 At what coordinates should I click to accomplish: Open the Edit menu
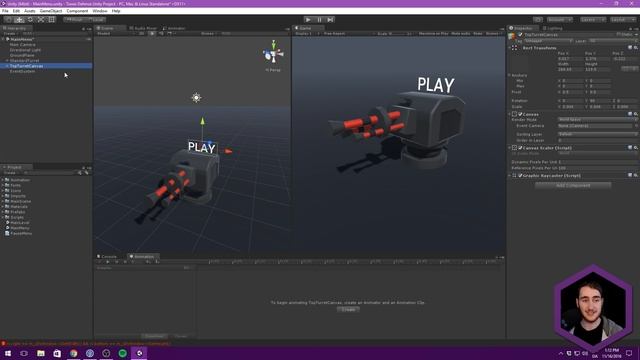pyautogui.click(x=16, y=11)
